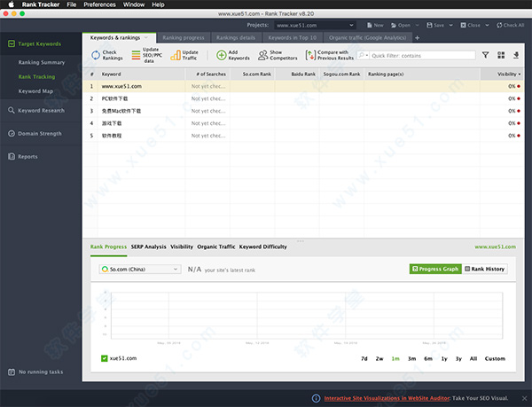Screen dimensions: 532x407
Task: Expand the Open button dropdown arrow
Action: 417,25
